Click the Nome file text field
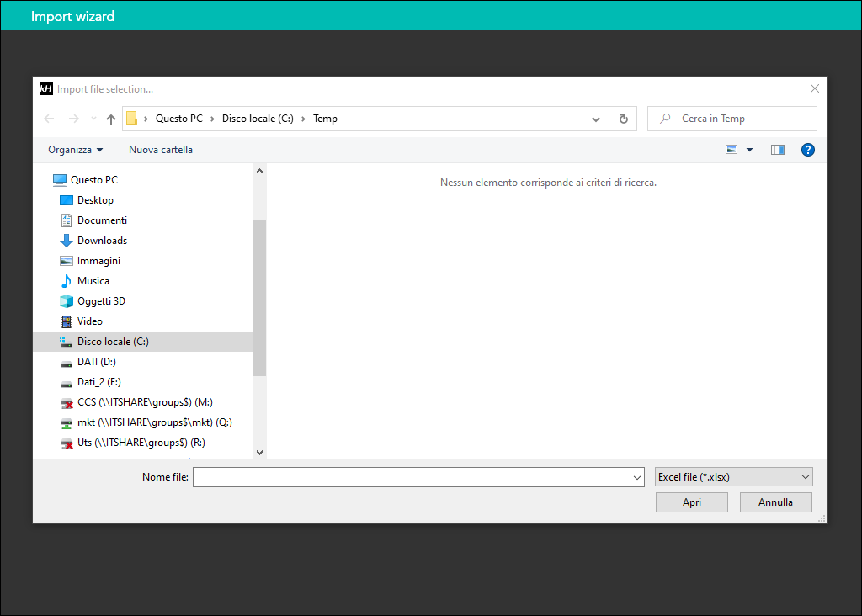This screenshot has height=616, width=862. tap(412, 477)
